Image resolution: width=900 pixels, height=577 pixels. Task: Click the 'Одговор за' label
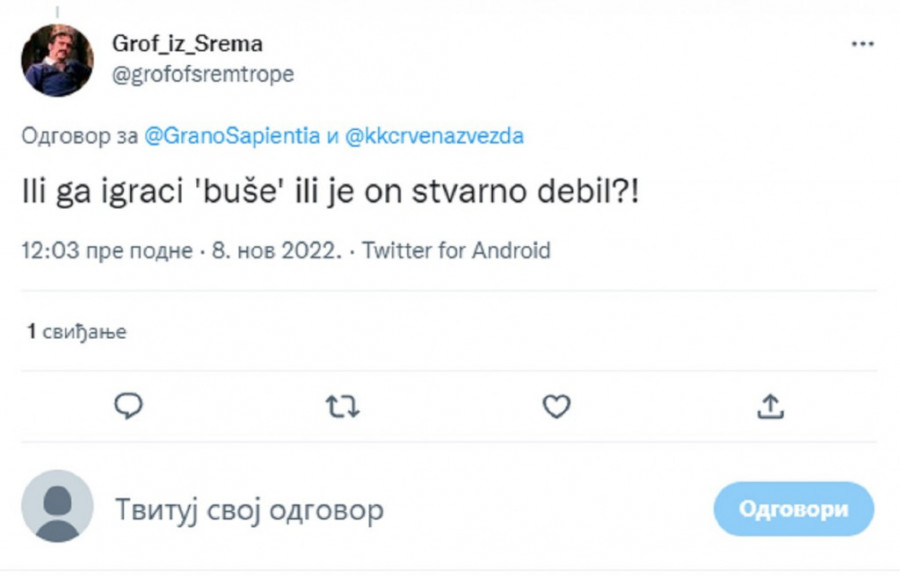pyautogui.click(x=80, y=137)
